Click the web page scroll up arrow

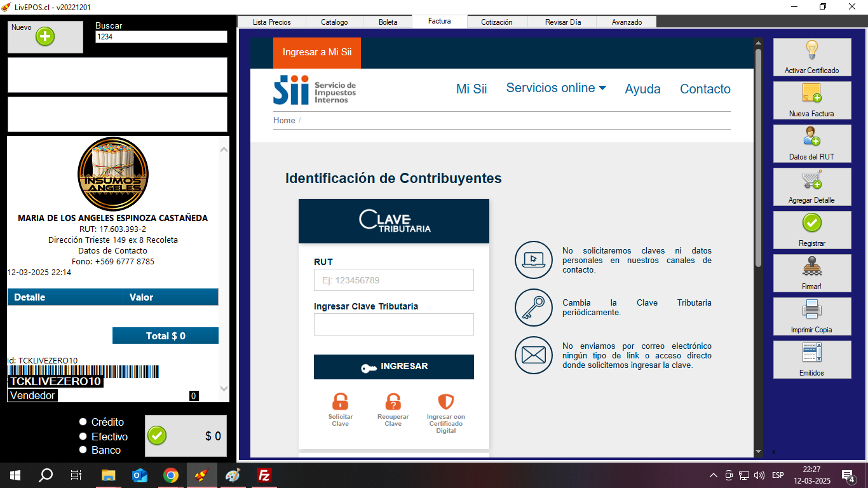(x=758, y=43)
